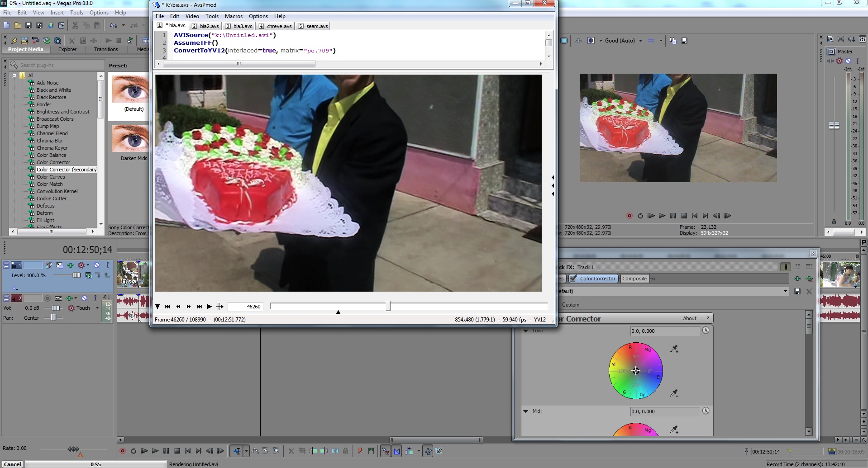Click the Composite button in Track FX chain
This screenshot has width=868, height=468.
(x=634, y=279)
